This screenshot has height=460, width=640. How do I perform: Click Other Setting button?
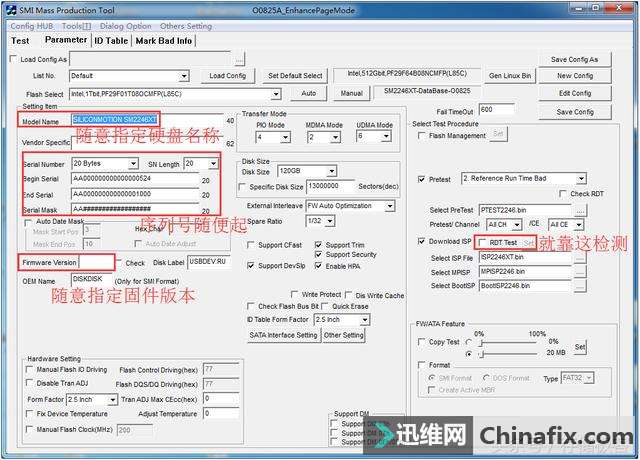(x=344, y=335)
